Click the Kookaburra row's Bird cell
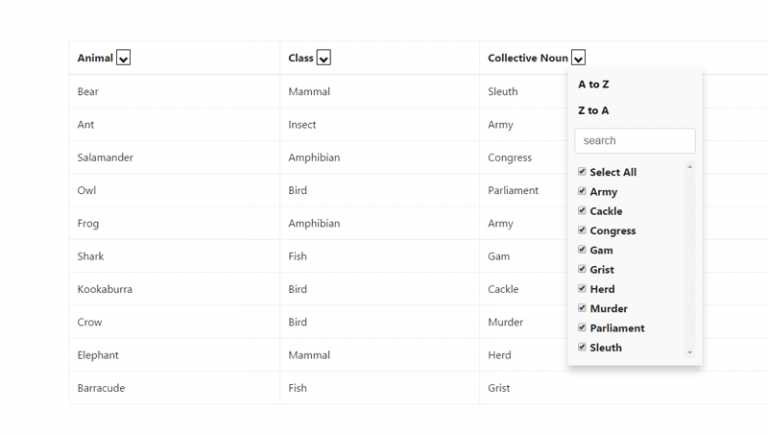 tap(297, 289)
